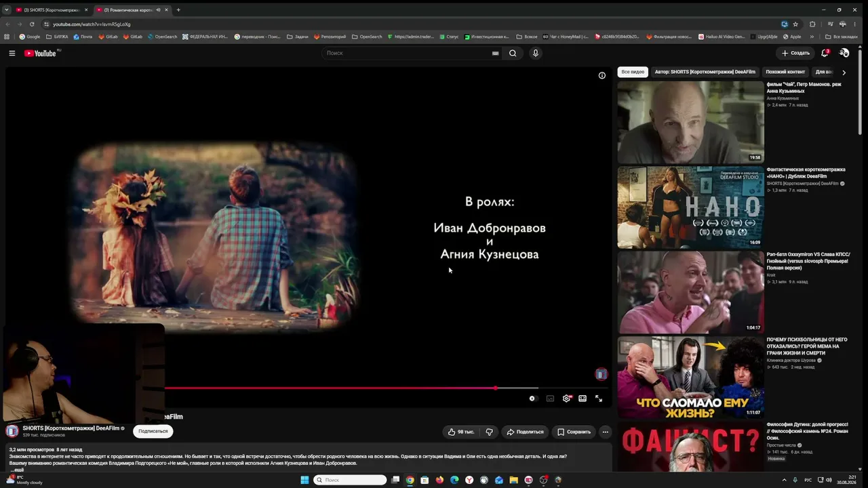Expand description with ...ещё

pyautogui.click(x=17, y=469)
